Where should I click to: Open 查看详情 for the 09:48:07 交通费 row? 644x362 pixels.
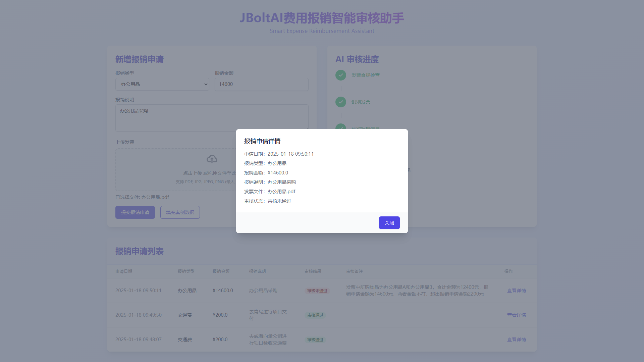tap(517, 340)
